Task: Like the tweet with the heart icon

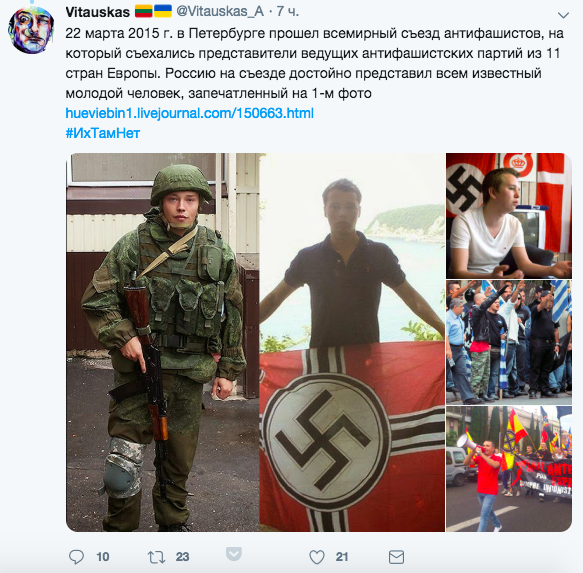Action: (317, 557)
